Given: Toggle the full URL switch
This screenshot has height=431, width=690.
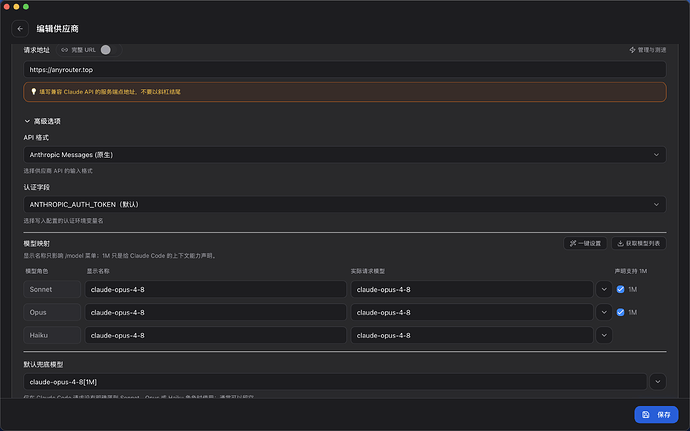Looking at the screenshot, I should (x=110, y=50).
